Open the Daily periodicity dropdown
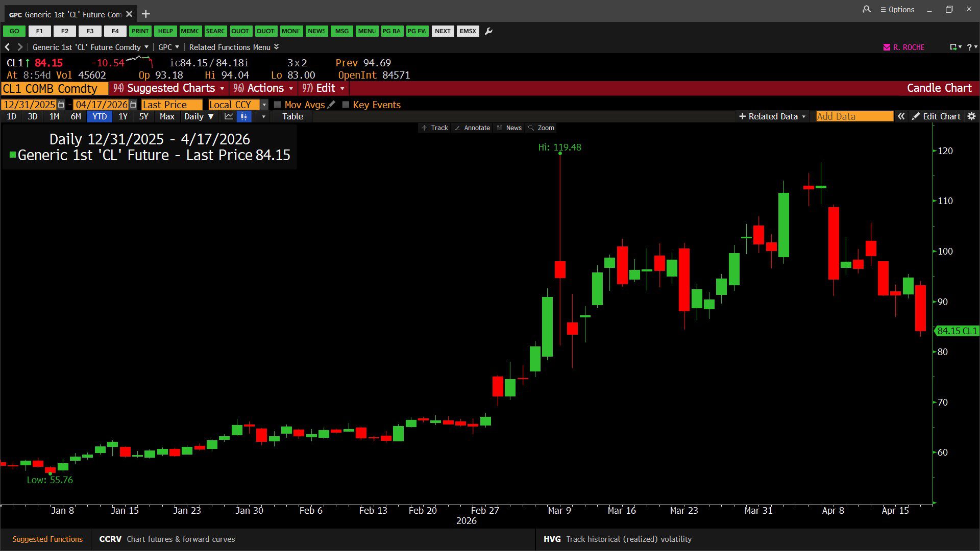Image resolution: width=980 pixels, height=551 pixels. tap(199, 116)
